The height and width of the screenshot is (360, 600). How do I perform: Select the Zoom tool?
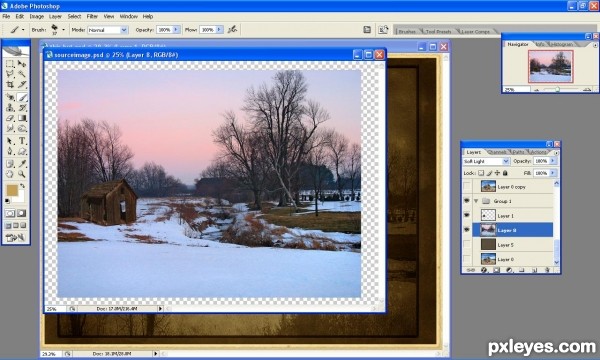pos(22,174)
